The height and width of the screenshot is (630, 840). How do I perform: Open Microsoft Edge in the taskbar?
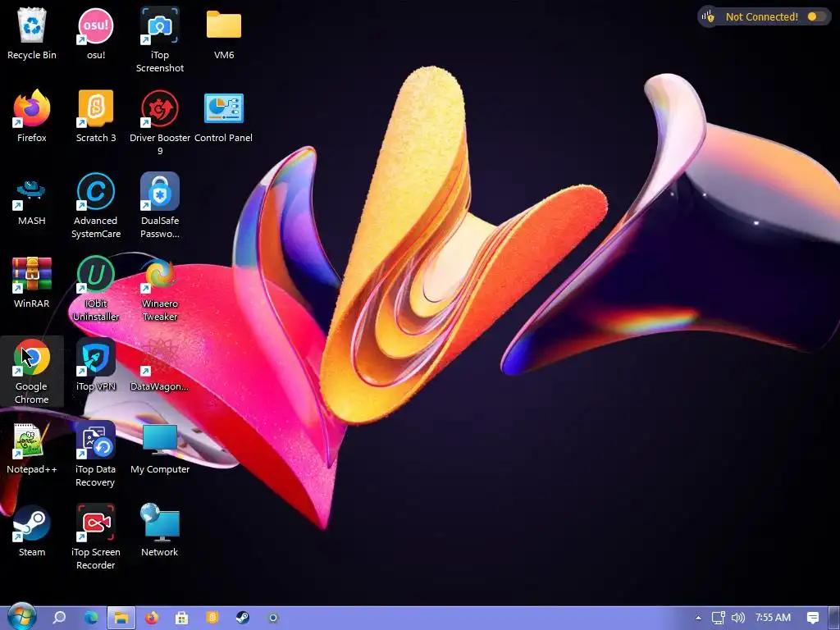[90, 618]
